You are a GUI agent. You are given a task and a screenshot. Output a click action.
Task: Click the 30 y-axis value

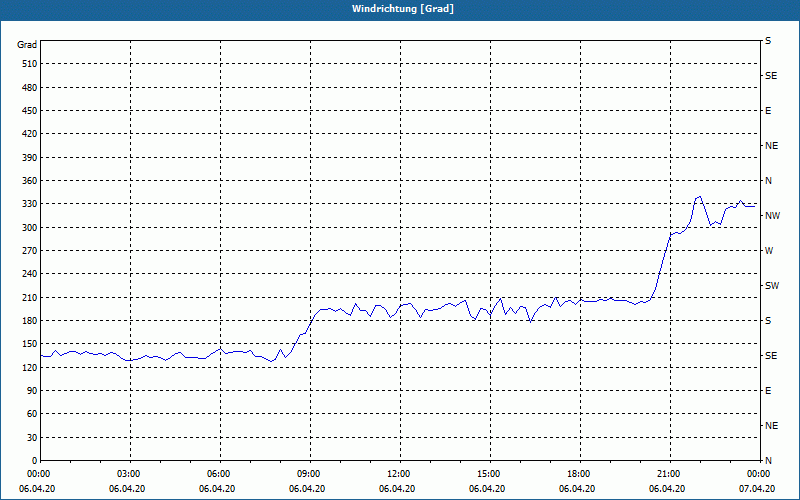(x=32, y=437)
